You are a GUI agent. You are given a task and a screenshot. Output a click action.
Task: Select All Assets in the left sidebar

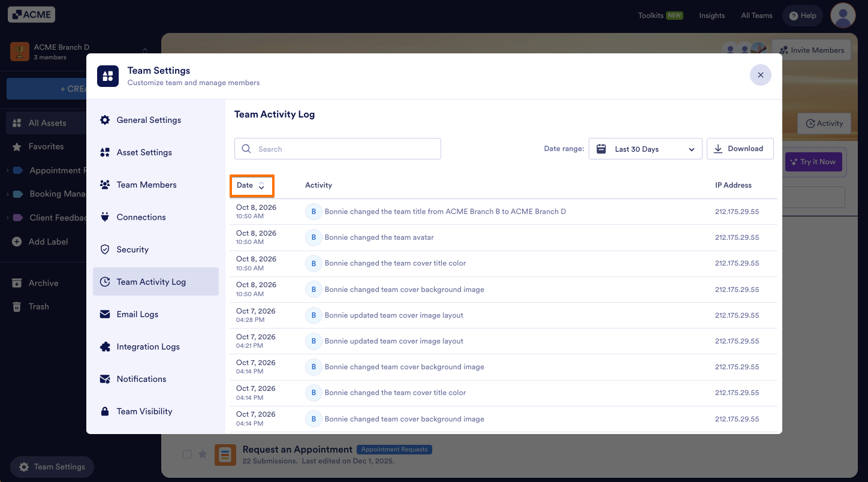(47, 123)
